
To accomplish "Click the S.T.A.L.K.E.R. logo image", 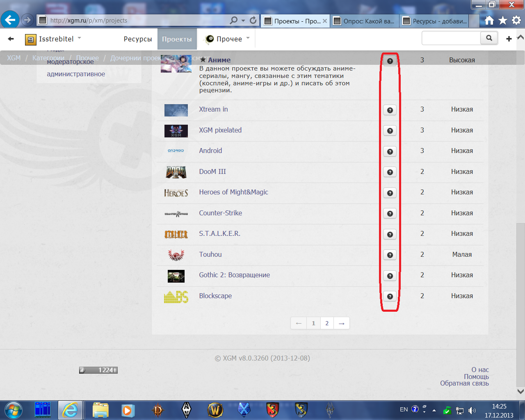I will coord(176,234).
